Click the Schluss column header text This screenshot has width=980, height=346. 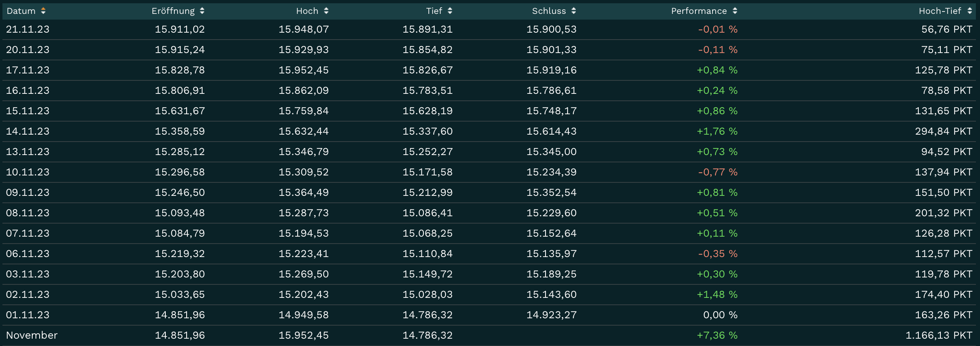[549, 11]
